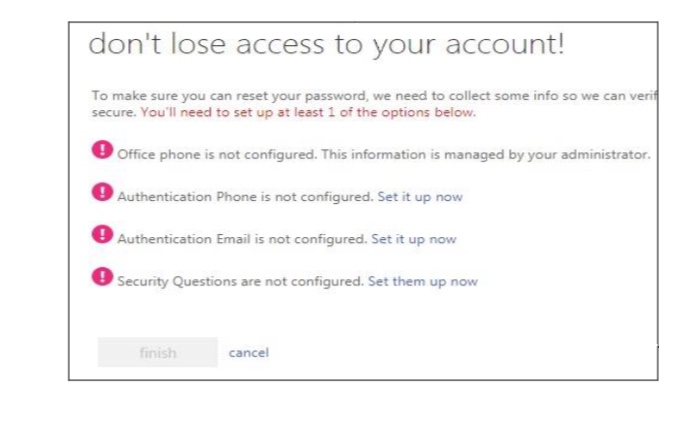Click the Security Questions warning icon
This screenshot has width=698, height=433.
click(x=102, y=276)
